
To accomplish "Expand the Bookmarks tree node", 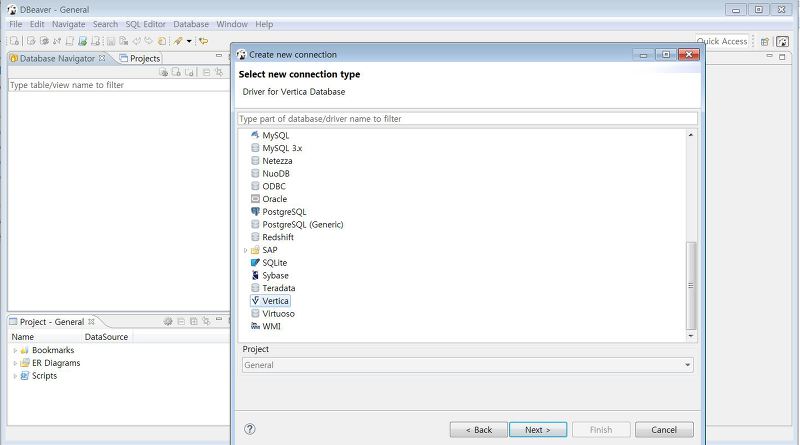I will click(15, 351).
